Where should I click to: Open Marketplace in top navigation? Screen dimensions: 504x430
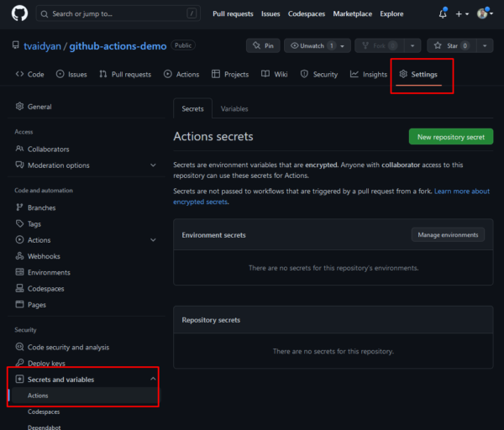coord(352,13)
